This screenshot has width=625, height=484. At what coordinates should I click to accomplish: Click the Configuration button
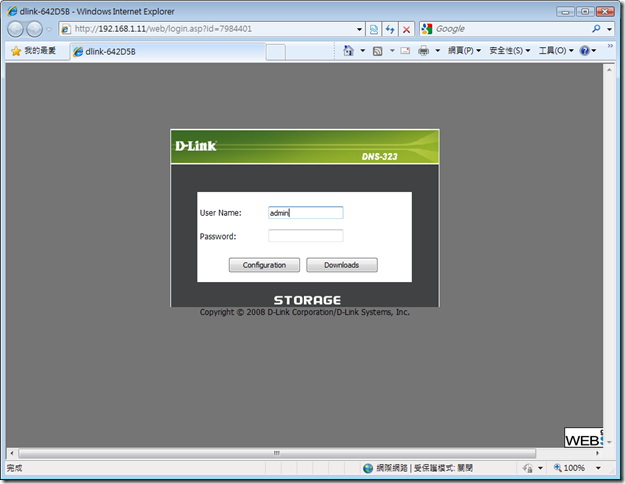[x=264, y=265]
